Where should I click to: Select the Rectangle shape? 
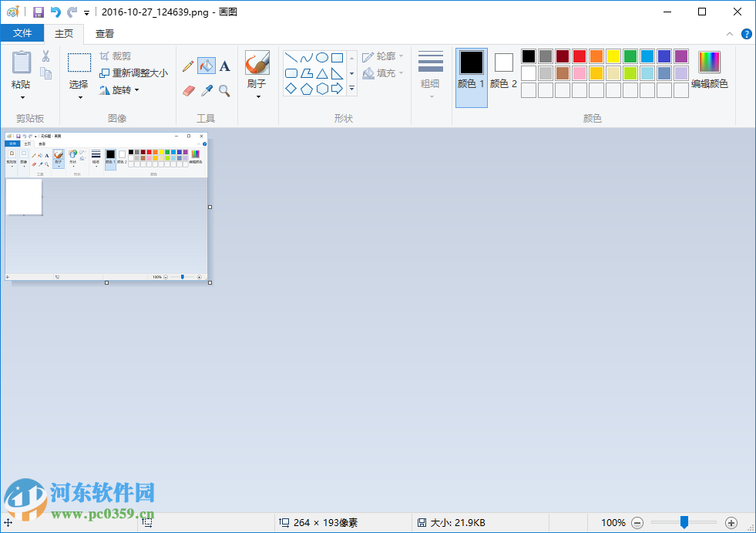(338, 57)
